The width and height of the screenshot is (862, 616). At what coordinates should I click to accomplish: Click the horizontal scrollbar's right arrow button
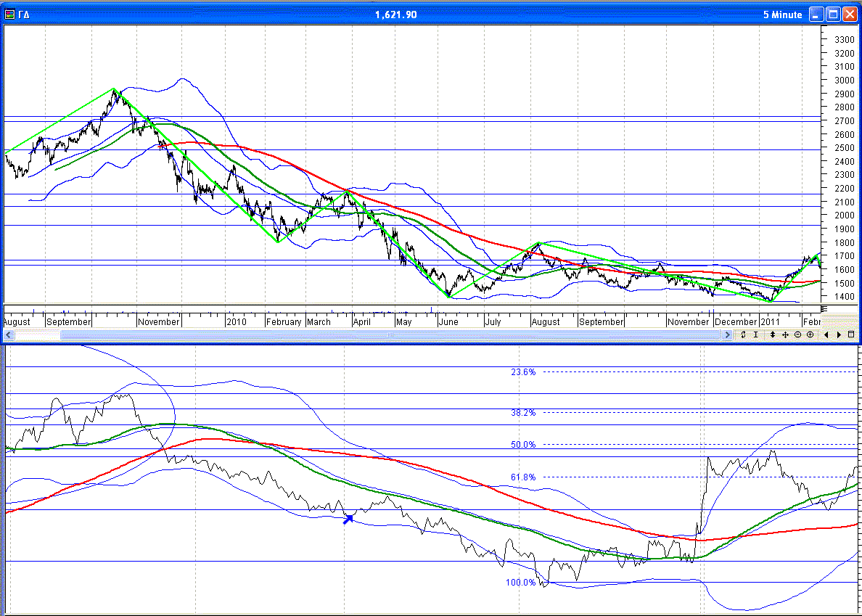tap(727, 334)
